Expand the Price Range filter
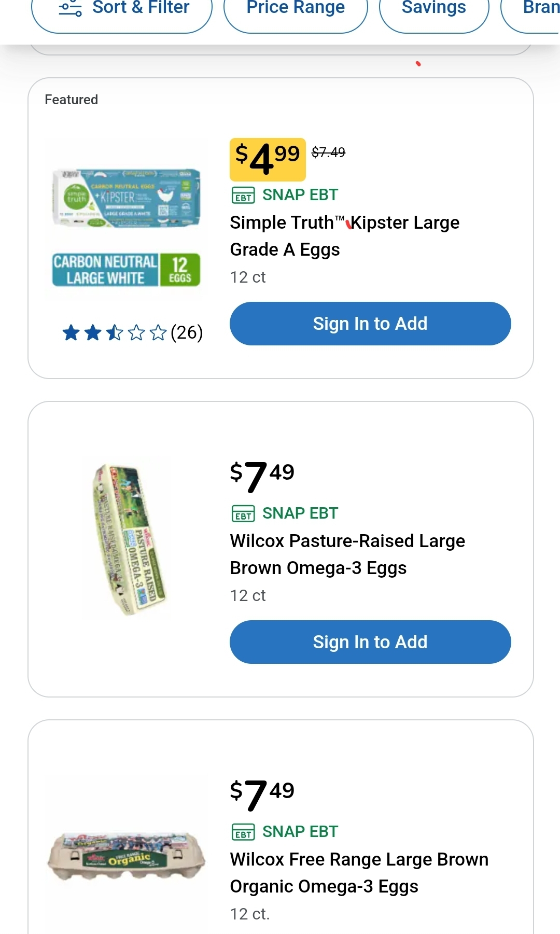Screen dimensions: 560x934 296,8
